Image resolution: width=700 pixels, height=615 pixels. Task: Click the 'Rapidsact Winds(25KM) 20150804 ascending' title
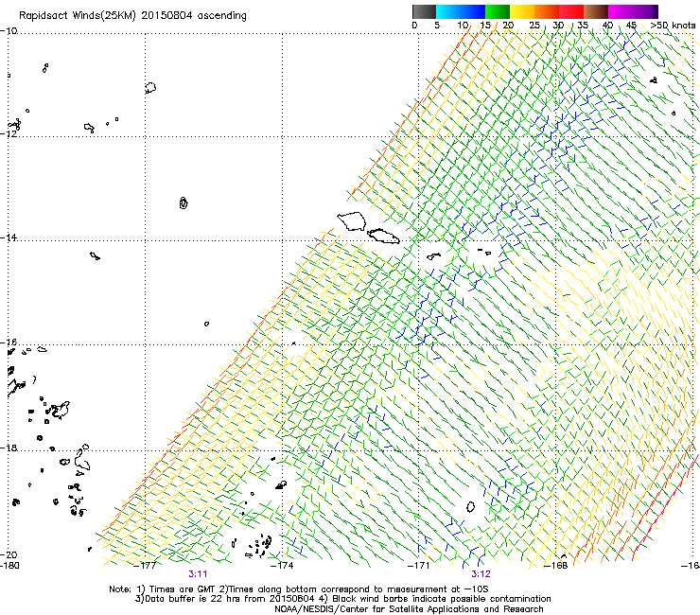(x=132, y=16)
